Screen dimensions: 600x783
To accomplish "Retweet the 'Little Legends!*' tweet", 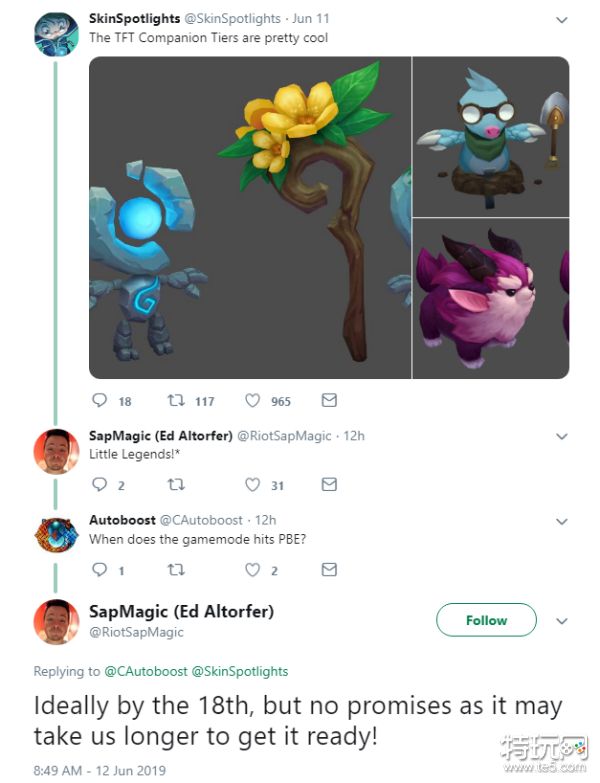I will [x=176, y=484].
